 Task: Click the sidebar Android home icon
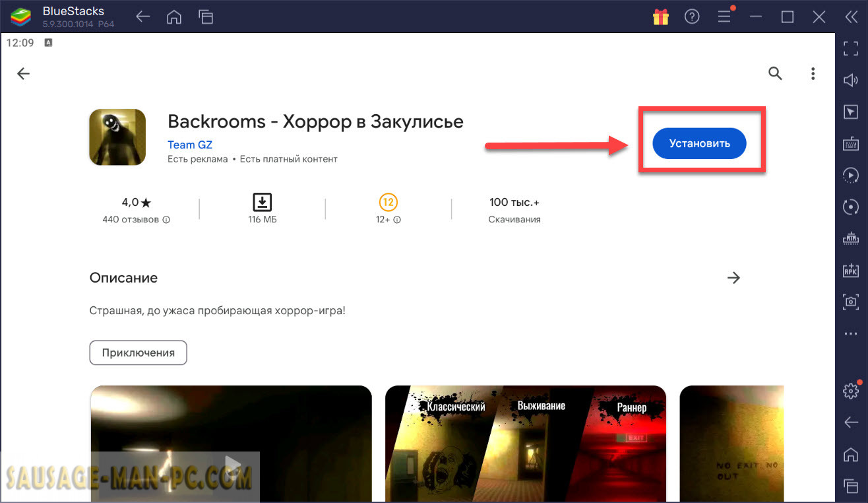click(851, 454)
